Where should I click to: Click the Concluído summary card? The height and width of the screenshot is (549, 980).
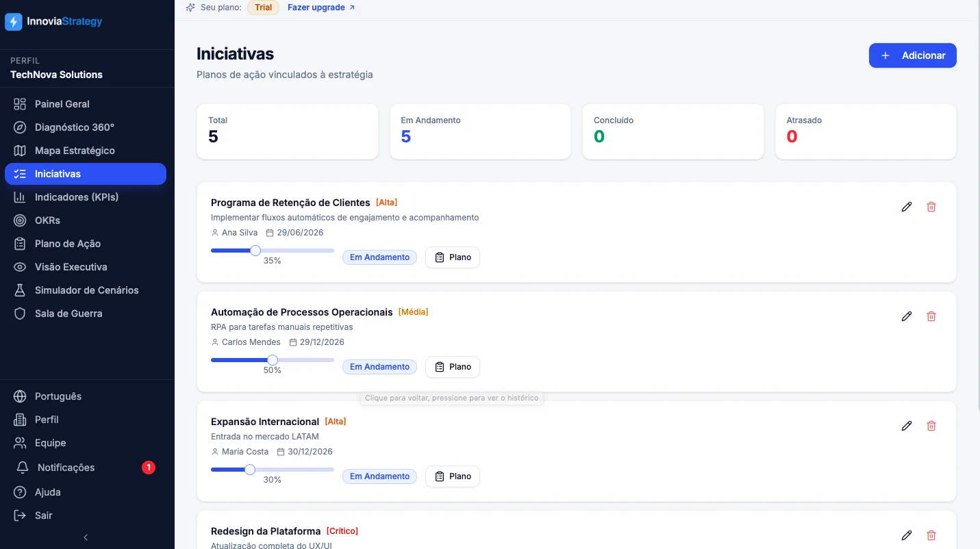click(673, 131)
